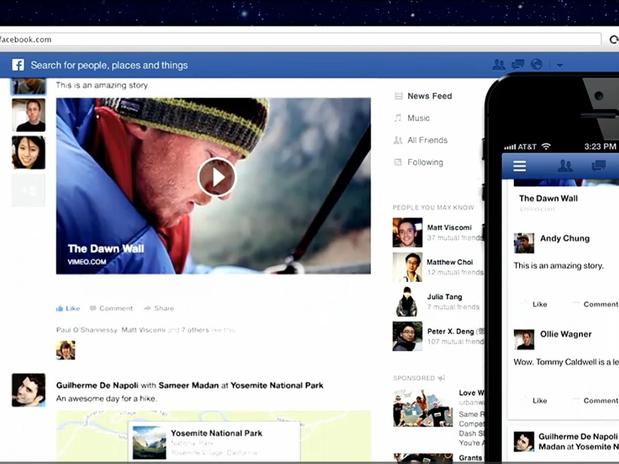The width and height of the screenshot is (619, 464).
Task: Click PEOPLE YOU MAY KNOW heading
Action: [433, 207]
